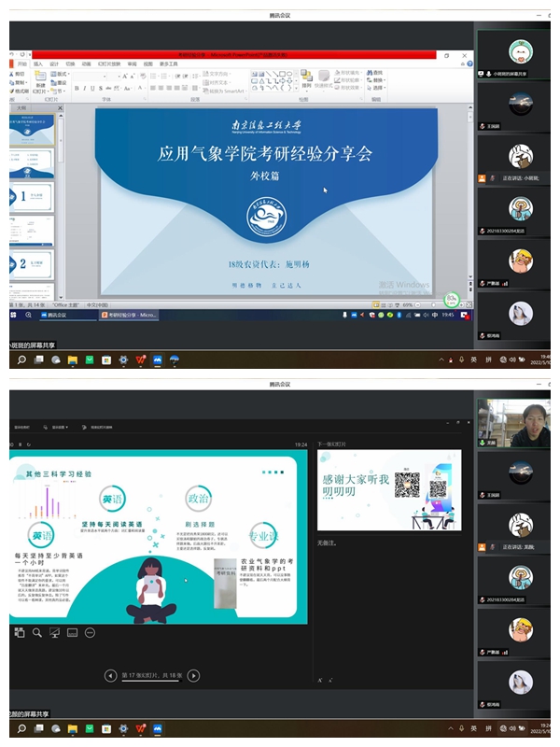The width and height of the screenshot is (560, 747).
Task: Click the Italic button in PowerPoint ribbon
Action: tap(85, 89)
